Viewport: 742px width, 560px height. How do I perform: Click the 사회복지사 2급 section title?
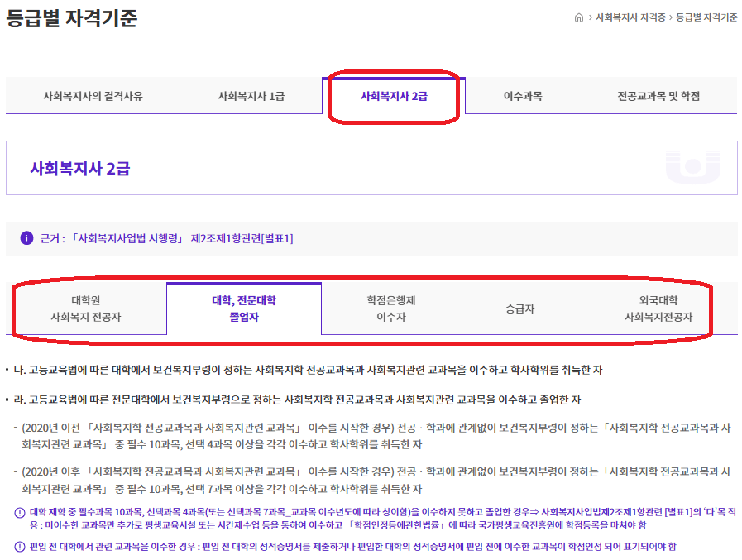pos(80,169)
